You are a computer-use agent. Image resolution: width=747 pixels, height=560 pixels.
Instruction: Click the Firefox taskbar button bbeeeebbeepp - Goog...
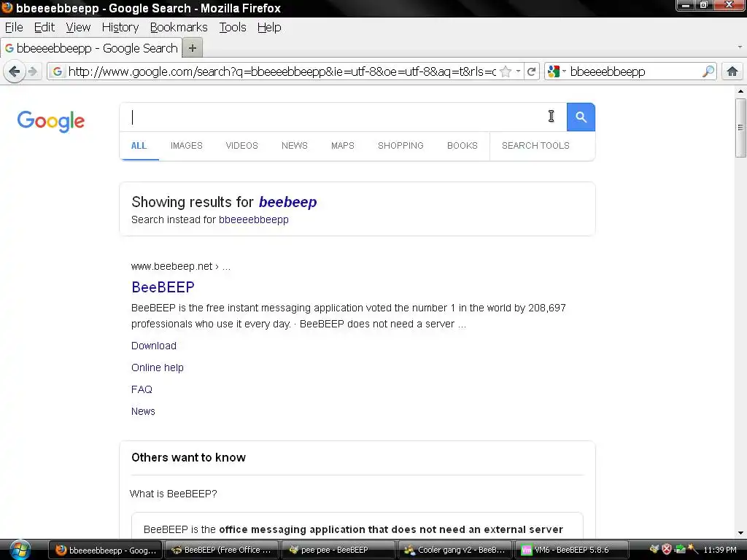tap(106, 550)
